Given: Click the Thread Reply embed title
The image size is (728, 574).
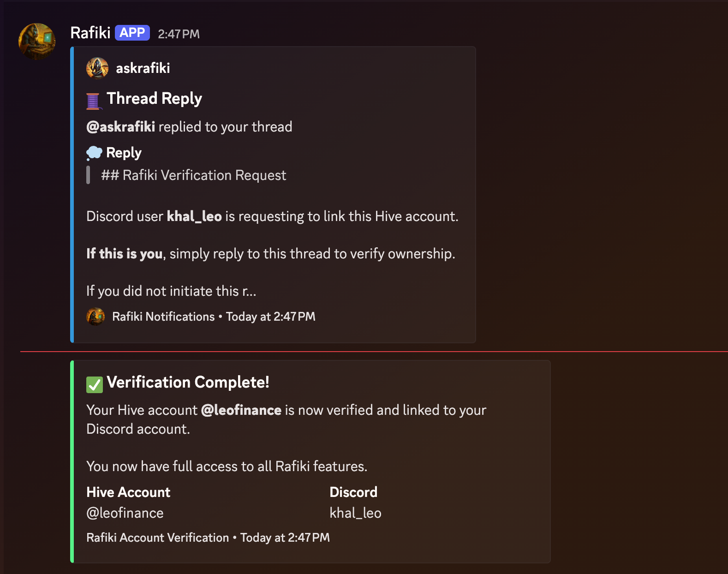Looking at the screenshot, I should click(x=154, y=99).
